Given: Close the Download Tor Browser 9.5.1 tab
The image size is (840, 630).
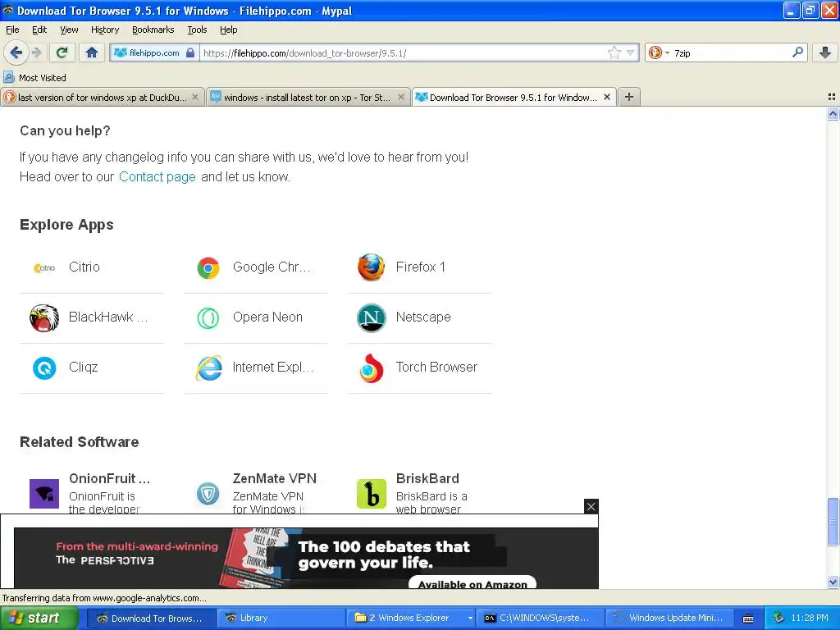Looking at the screenshot, I should 607,97.
